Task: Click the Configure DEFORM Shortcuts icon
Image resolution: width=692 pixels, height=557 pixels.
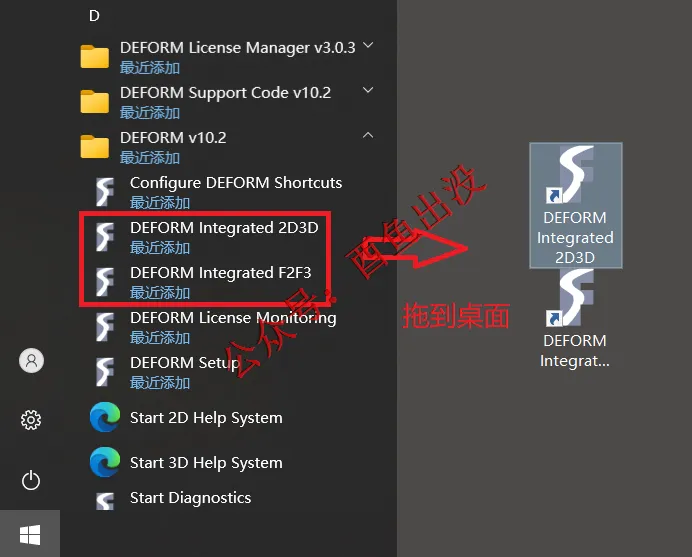Action: [105, 192]
